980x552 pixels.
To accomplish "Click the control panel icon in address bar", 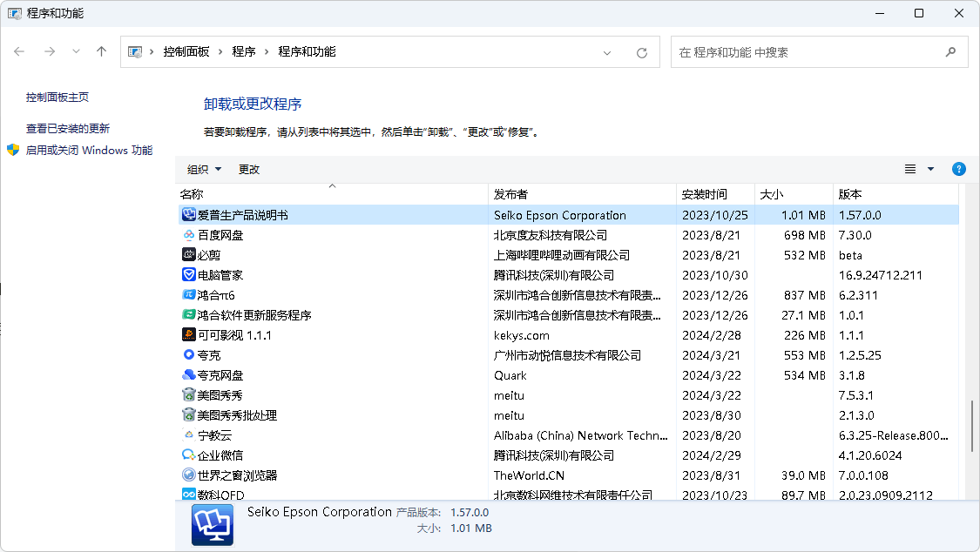I will (135, 52).
